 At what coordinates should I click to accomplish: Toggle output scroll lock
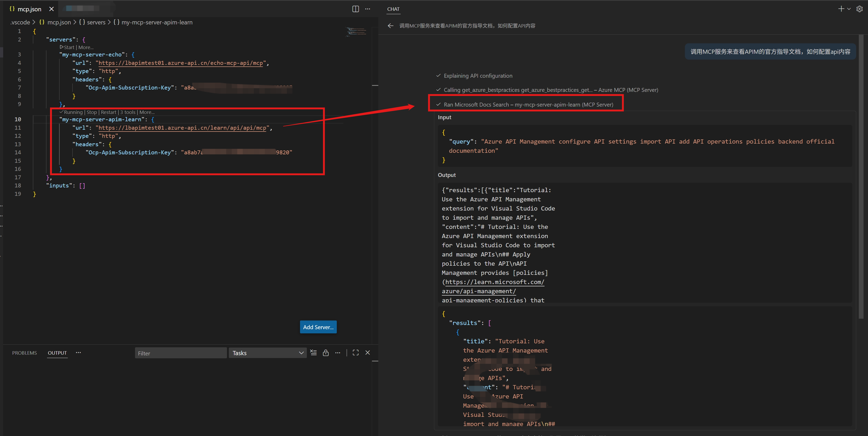(325, 353)
